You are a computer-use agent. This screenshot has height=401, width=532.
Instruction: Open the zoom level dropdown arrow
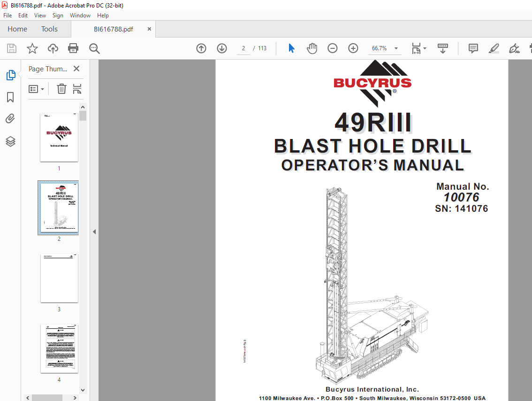(x=396, y=48)
